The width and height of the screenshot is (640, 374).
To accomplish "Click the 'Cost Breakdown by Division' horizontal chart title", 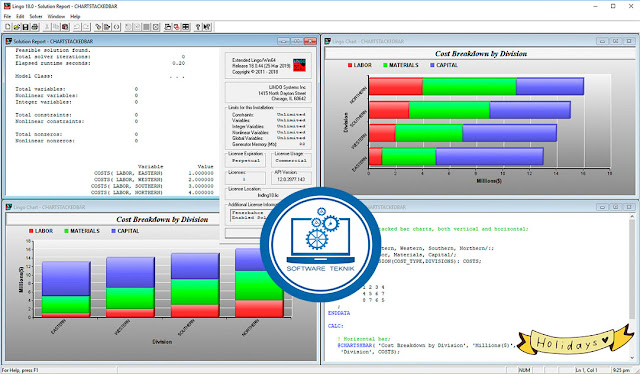I will point(481,53).
